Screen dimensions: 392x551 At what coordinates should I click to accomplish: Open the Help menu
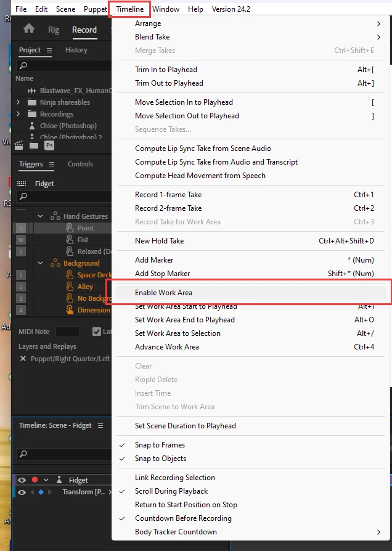[x=195, y=9]
